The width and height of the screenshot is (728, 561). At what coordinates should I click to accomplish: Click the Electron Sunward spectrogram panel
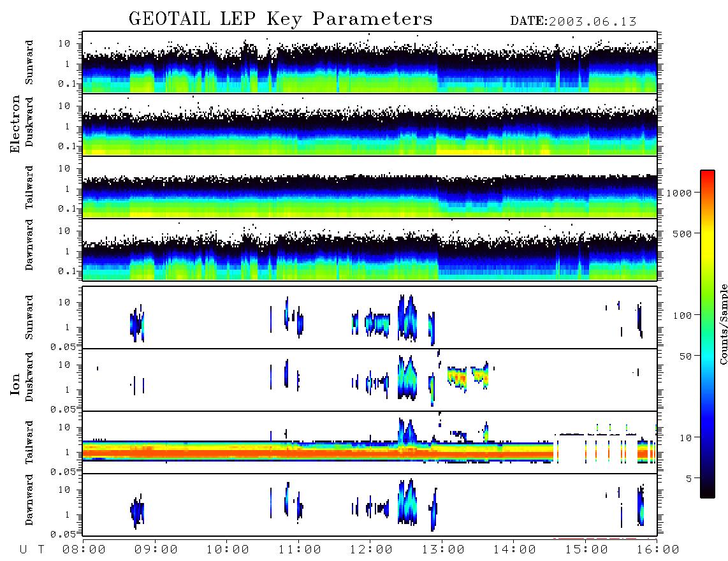[370, 62]
